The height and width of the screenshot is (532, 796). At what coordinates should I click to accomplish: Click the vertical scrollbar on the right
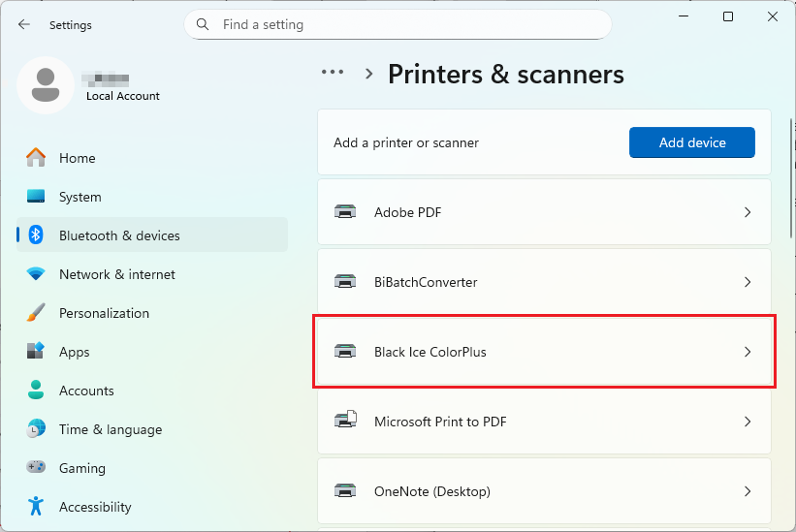(788, 174)
